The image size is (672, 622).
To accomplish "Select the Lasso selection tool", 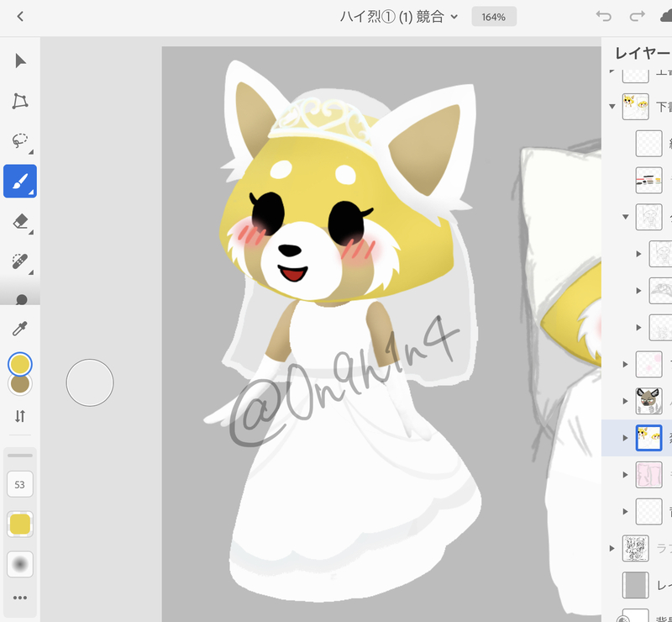I will point(20,140).
